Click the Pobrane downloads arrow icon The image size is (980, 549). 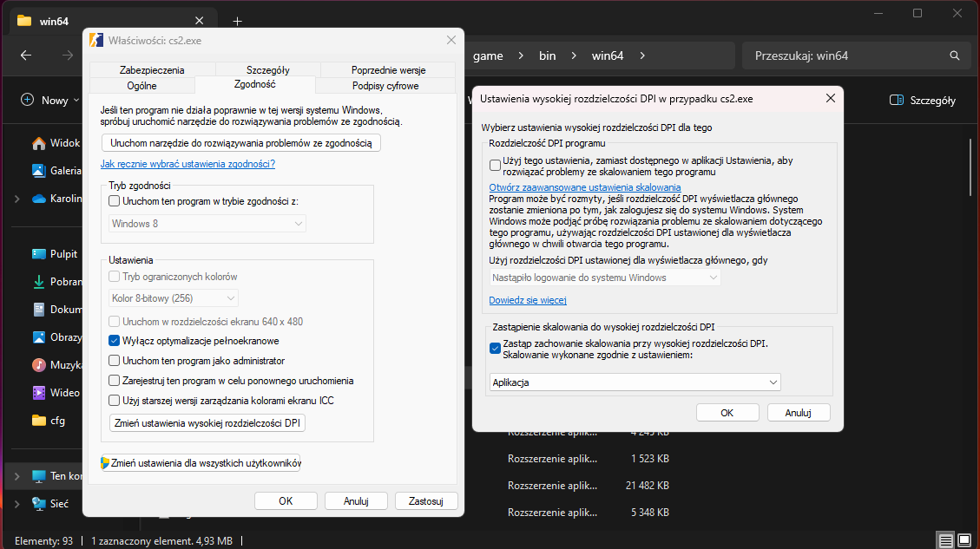(x=39, y=282)
